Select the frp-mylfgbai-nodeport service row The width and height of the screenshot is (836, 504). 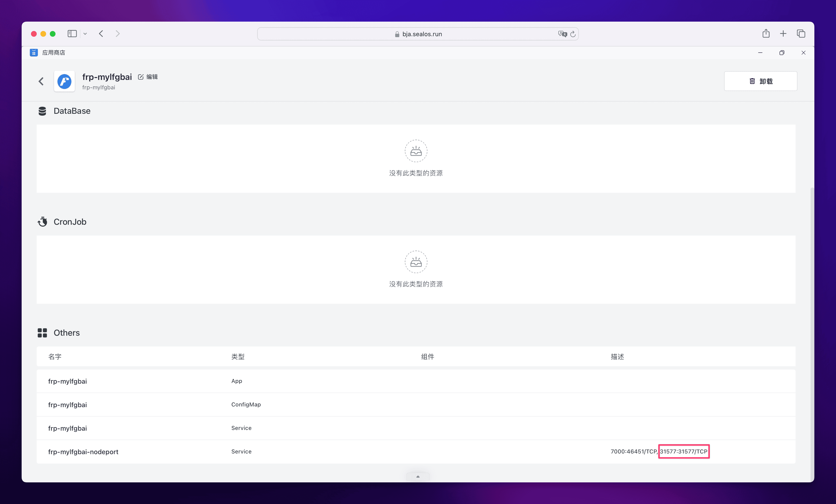83,452
